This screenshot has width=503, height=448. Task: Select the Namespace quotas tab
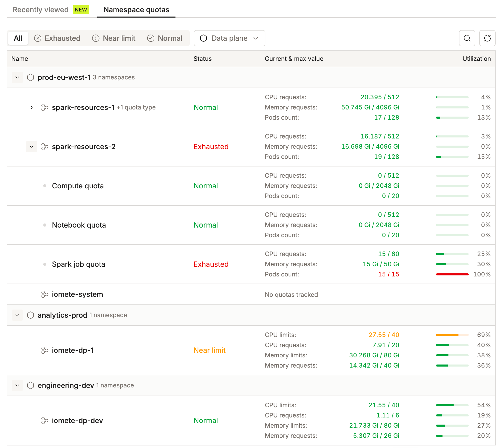tap(136, 10)
